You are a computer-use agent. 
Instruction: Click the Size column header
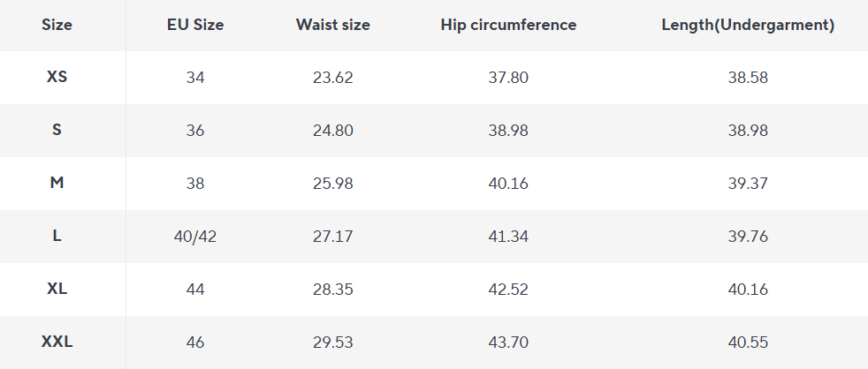click(57, 25)
